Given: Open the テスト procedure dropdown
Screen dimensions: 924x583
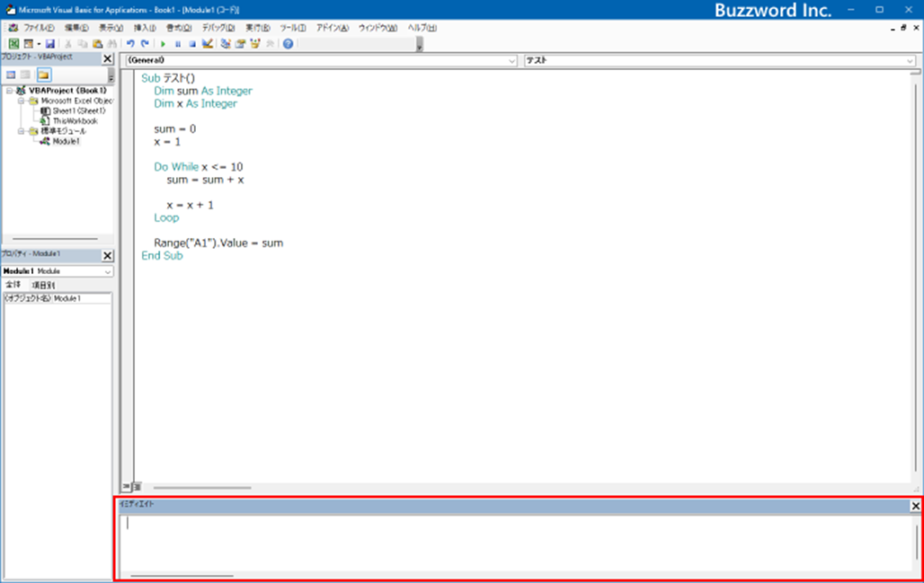Looking at the screenshot, I should pos(910,61).
